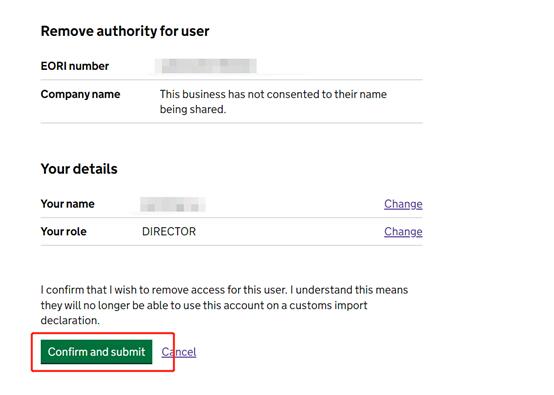Click the 'being shared.' text line
This screenshot has width=554, height=395.
tap(193, 110)
